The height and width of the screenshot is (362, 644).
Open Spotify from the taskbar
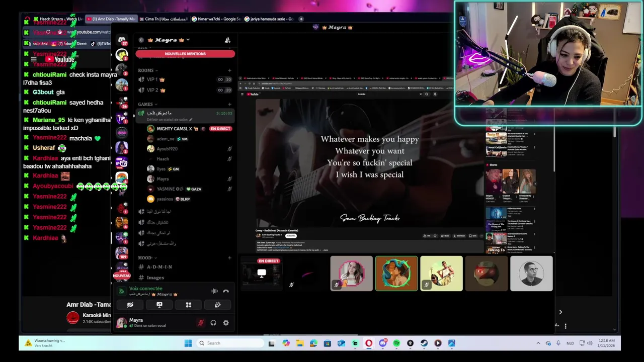point(396,343)
